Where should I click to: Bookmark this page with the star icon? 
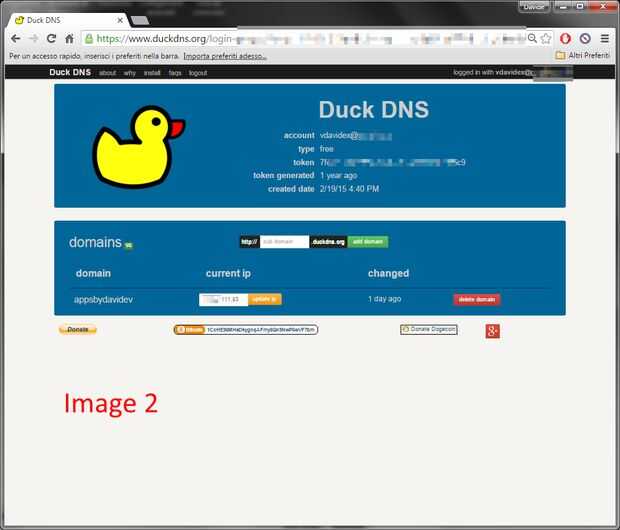point(546,38)
